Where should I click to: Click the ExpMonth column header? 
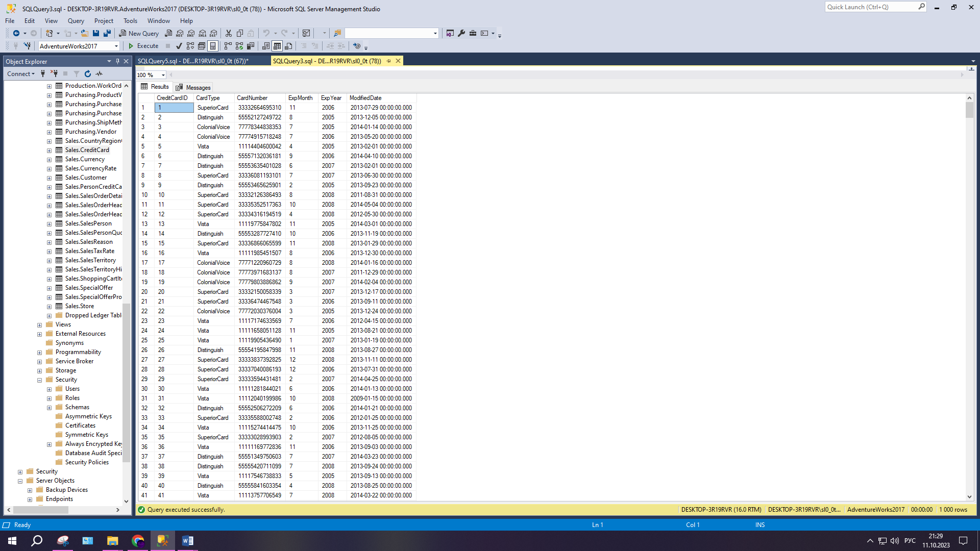click(x=302, y=98)
